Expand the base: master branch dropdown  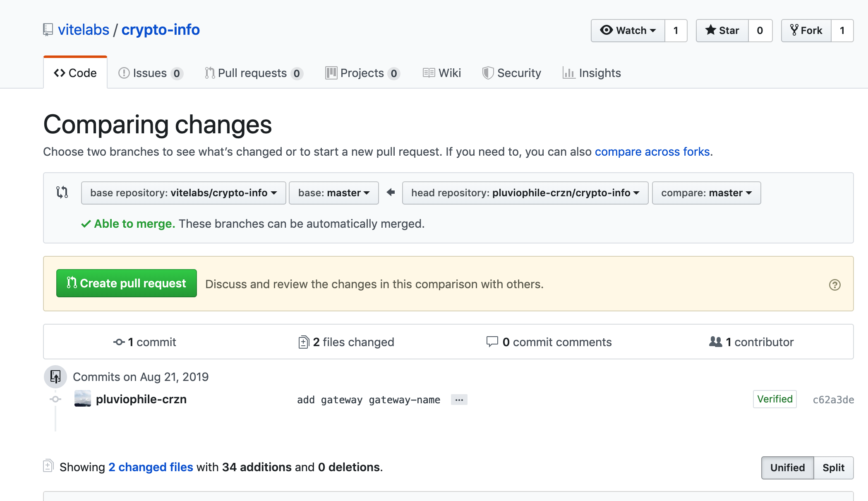click(x=334, y=193)
